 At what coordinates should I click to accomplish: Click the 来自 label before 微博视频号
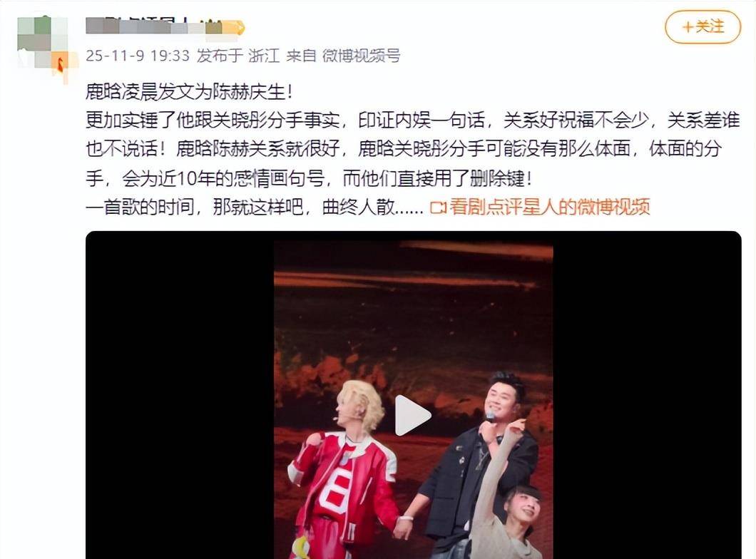(301, 56)
